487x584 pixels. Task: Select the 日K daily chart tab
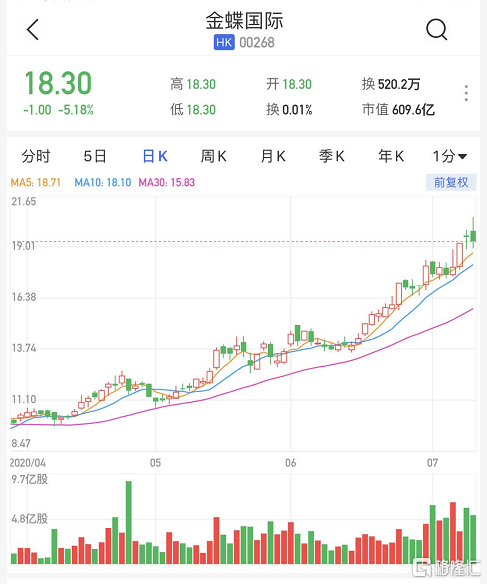click(155, 156)
